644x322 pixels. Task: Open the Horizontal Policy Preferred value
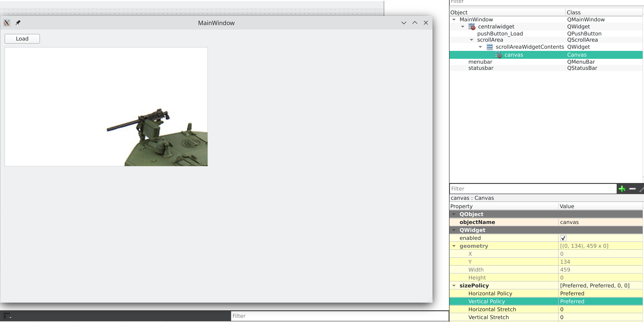tap(600, 294)
